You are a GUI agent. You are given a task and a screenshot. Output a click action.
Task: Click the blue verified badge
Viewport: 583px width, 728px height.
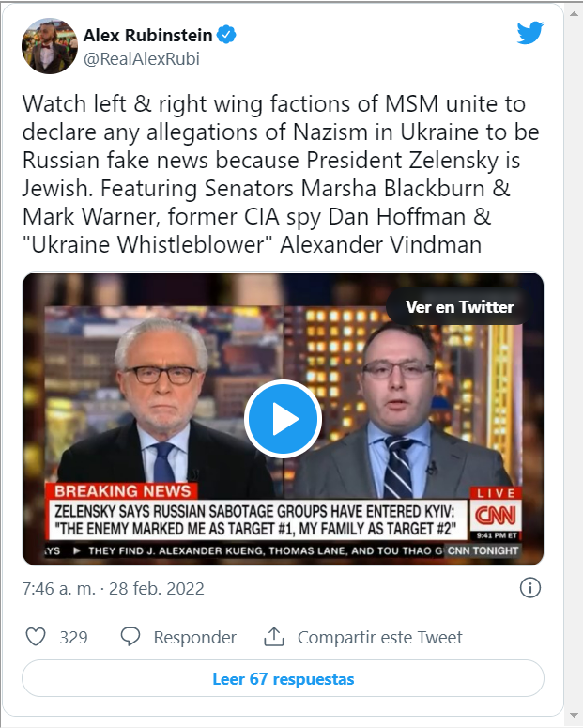[x=226, y=36]
